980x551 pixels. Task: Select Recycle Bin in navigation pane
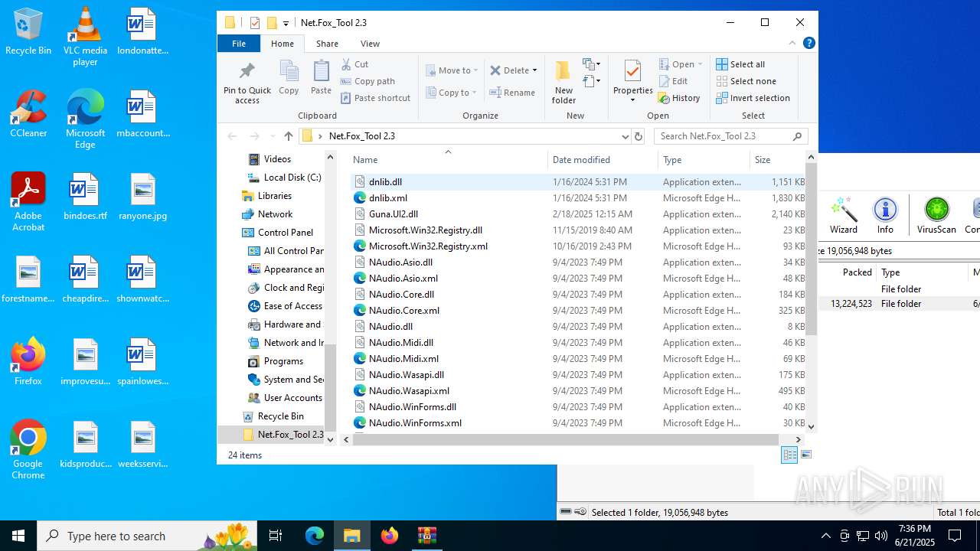point(280,416)
